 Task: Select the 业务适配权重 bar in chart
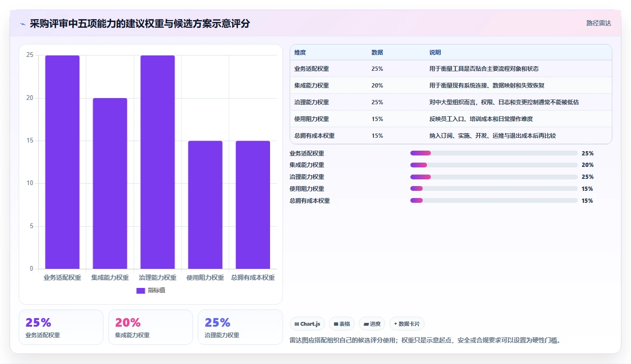62,162
